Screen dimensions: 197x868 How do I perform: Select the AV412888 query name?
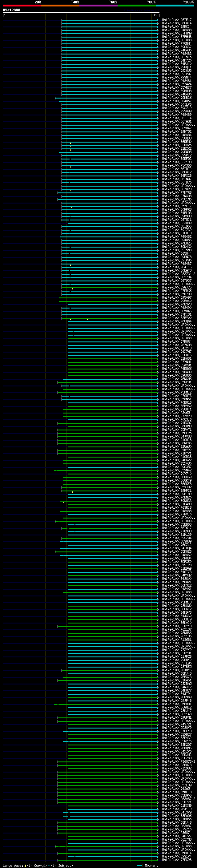point(11,10)
